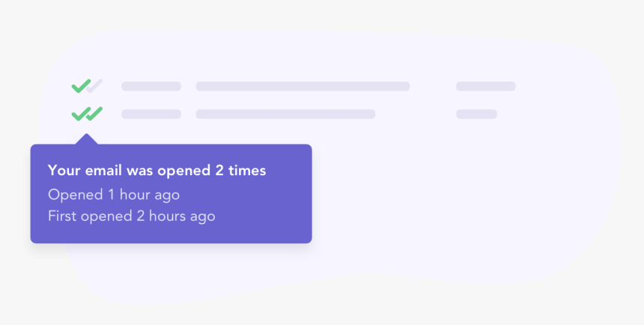This screenshot has width=644, height=325.
Task: Click the tooltip's upward pointing arrow tip
Action: coord(86,136)
